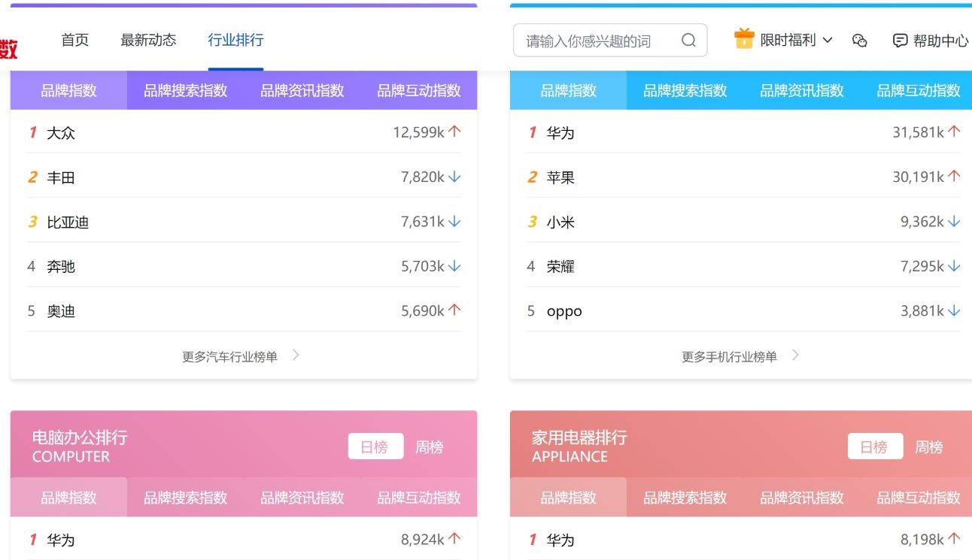Click 奥迪 brand row

tap(244, 310)
